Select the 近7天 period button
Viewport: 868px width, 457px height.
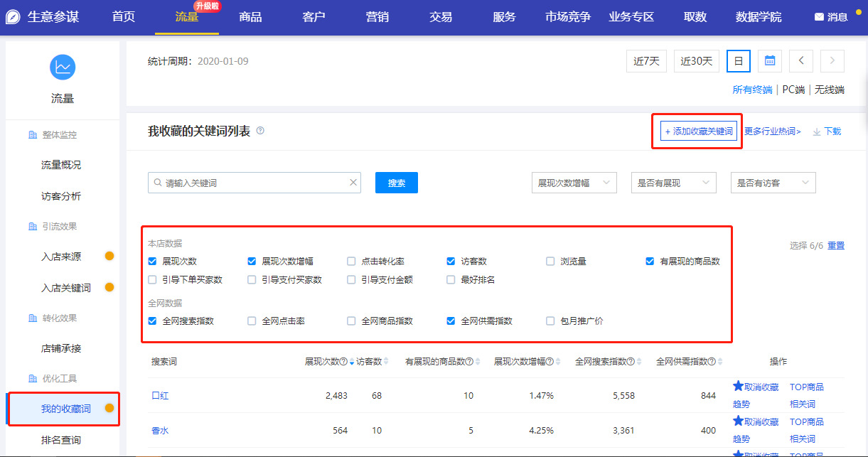pos(647,61)
